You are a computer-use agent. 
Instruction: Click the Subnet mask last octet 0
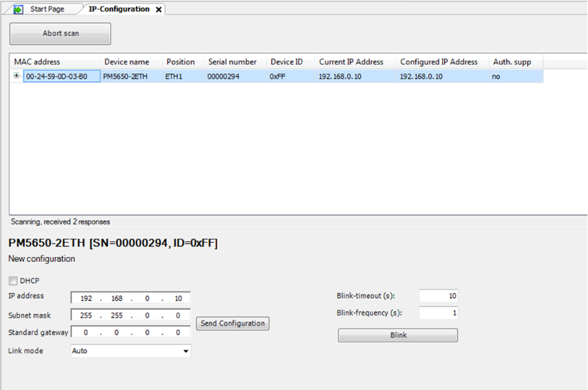click(177, 315)
